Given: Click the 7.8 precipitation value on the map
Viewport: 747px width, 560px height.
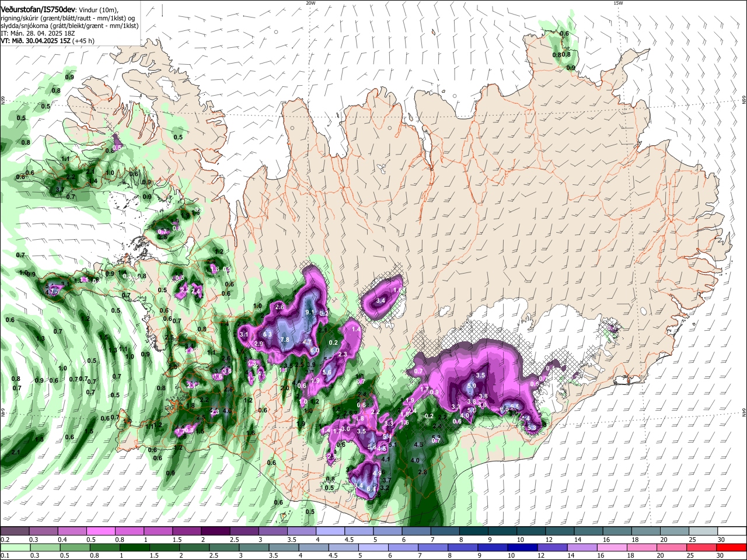Looking at the screenshot, I should [x=285, y=339].
